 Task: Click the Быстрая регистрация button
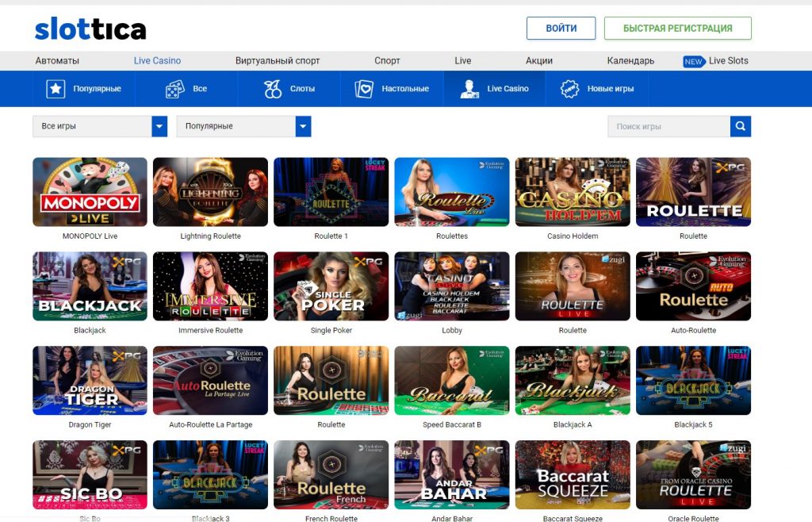(x=677, y=29)
